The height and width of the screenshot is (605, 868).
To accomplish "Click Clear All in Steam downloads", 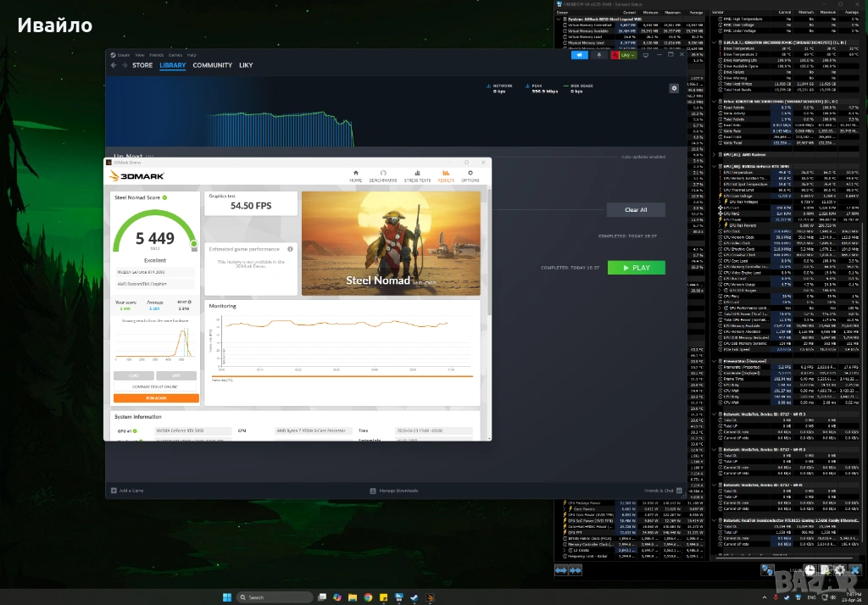I will pos(636,210).
